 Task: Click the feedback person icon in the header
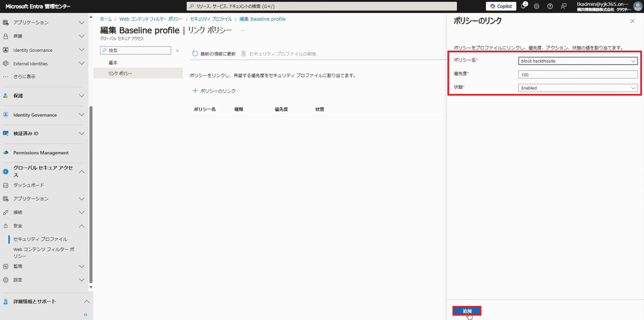click(563, 6)
